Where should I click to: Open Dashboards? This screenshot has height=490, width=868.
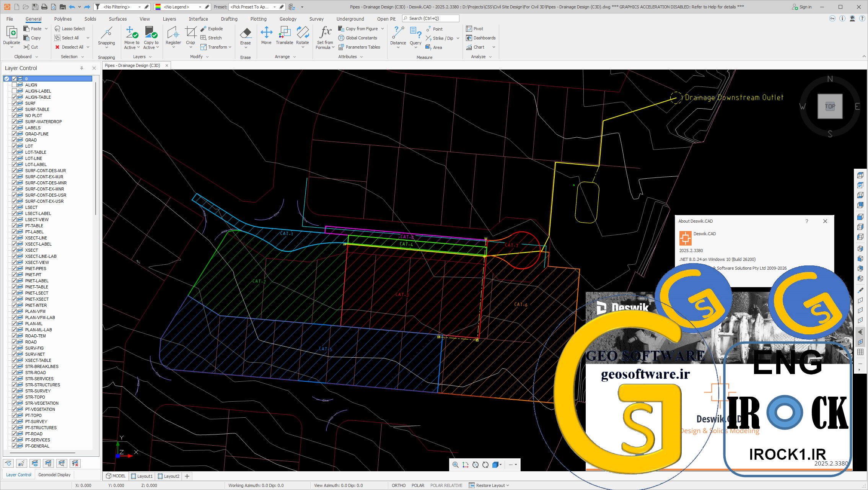481,38
